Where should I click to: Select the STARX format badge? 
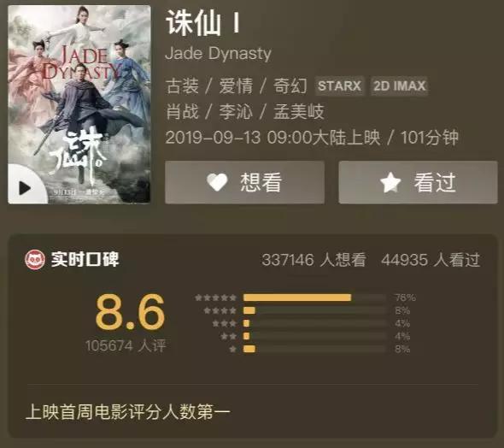pos(339,85)
